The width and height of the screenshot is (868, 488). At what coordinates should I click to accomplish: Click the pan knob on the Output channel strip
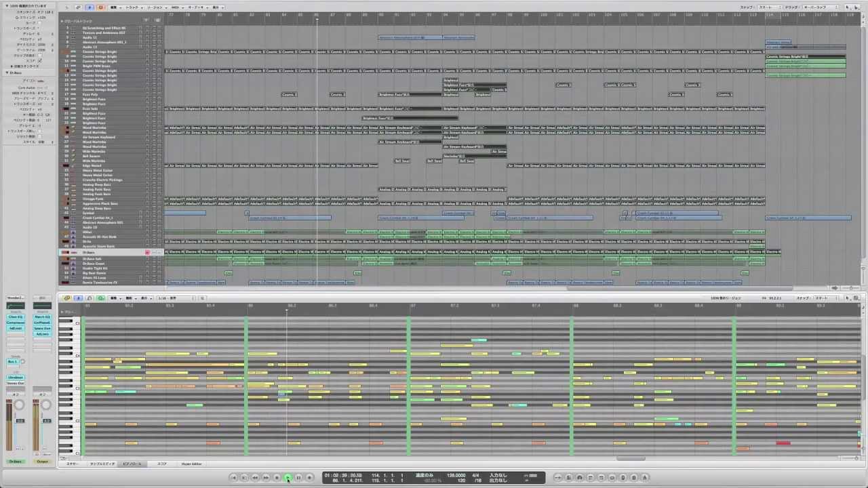pos(46,405)
